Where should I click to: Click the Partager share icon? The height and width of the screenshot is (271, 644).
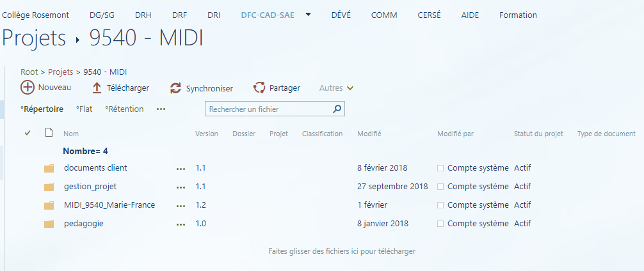pyautogui.click(x=259, y=88)
